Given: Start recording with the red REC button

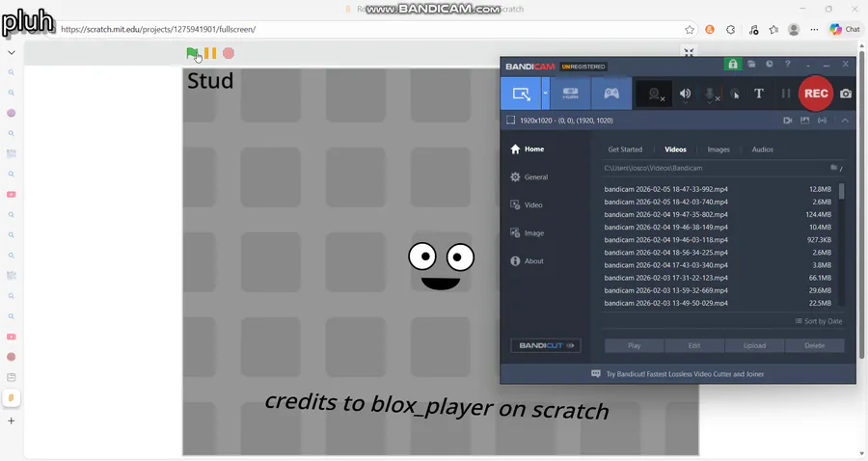Looking at the screenshot, I should 816,93.
